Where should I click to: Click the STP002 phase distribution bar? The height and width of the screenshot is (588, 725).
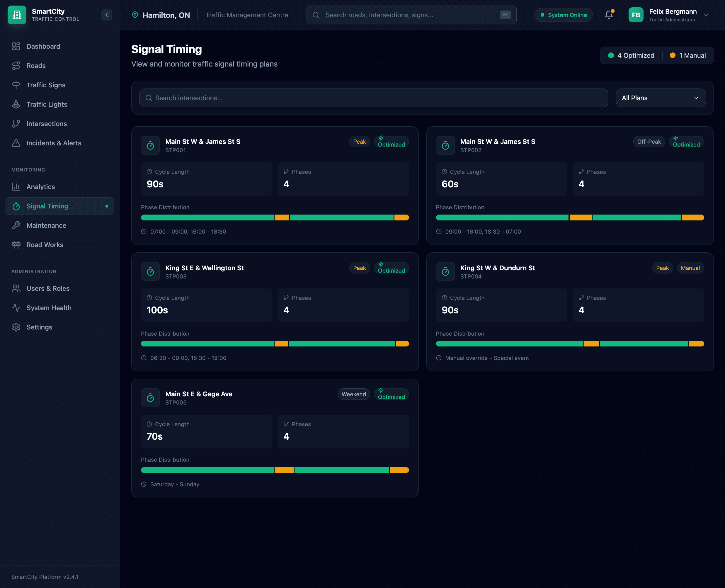[x=570, y=217]
